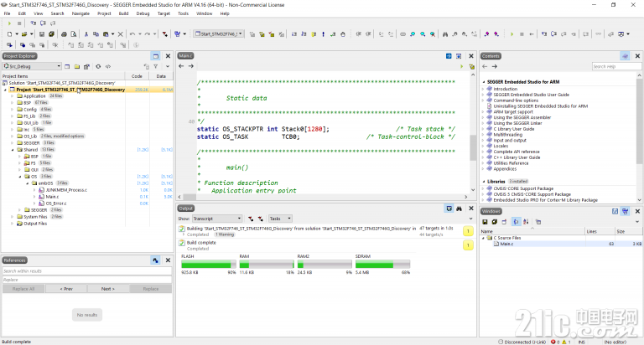Collapse the Libraries section in the Contents panel
This screenshot has height=345, width=644.
pos(484,182)
